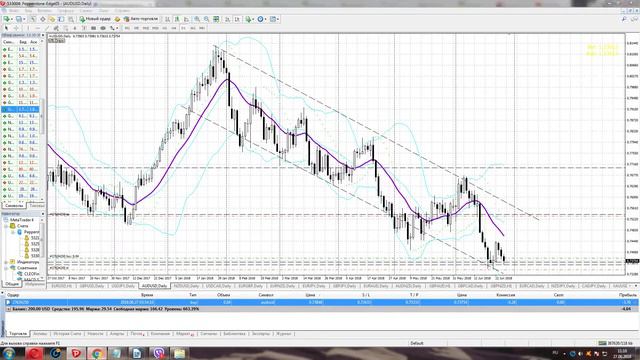Click the volume icon in system tray

click(580, 353)
